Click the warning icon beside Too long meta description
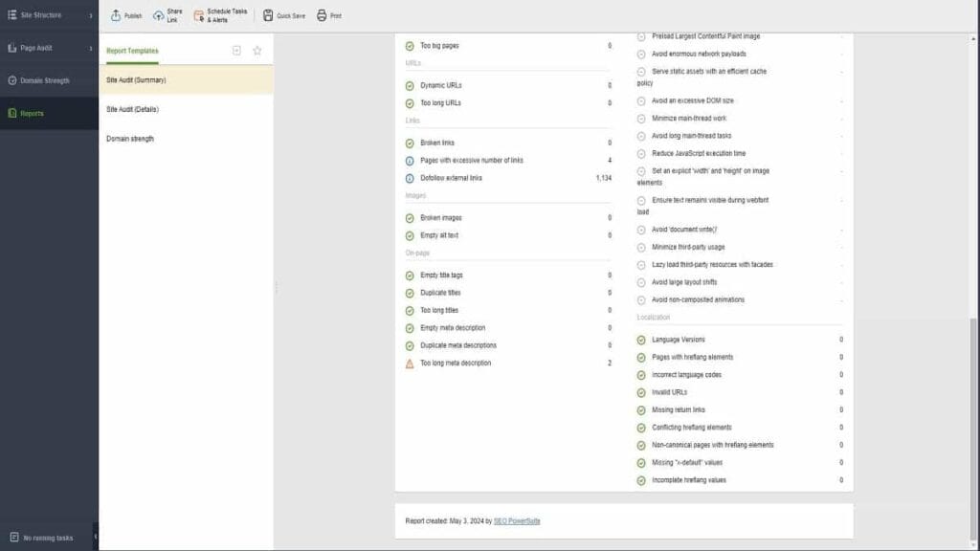 click(x=410, y=364)
